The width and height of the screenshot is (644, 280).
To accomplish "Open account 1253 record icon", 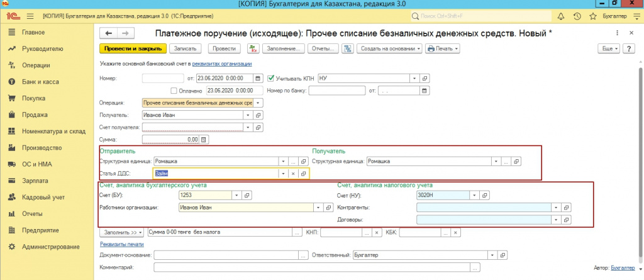I will [247, 195].
